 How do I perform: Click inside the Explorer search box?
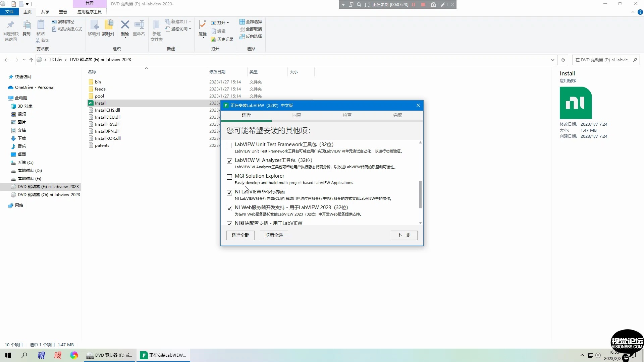click(x=602, y=60)
